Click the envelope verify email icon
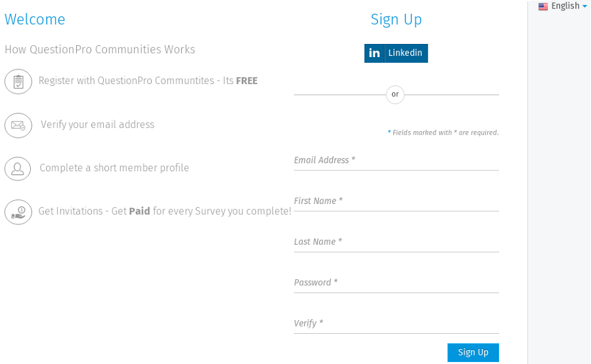The height and width of the screenshot is (364, 591). (18, 125)
